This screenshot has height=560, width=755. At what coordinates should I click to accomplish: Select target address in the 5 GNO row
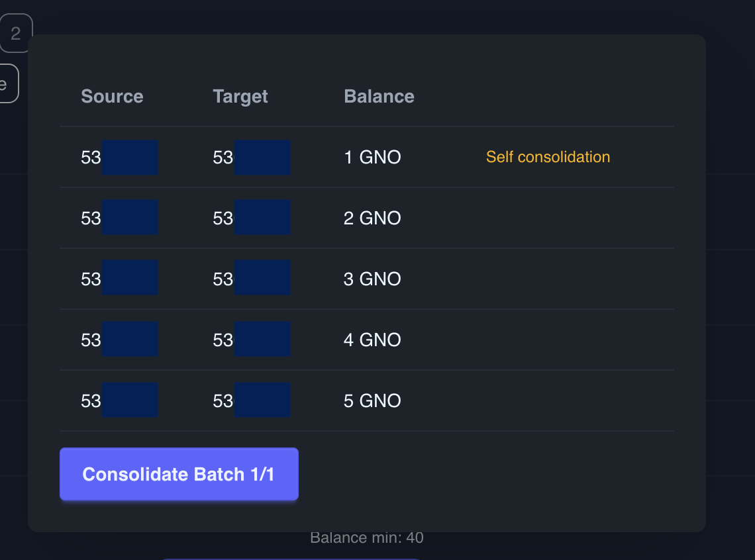click(x=251, y=400)
